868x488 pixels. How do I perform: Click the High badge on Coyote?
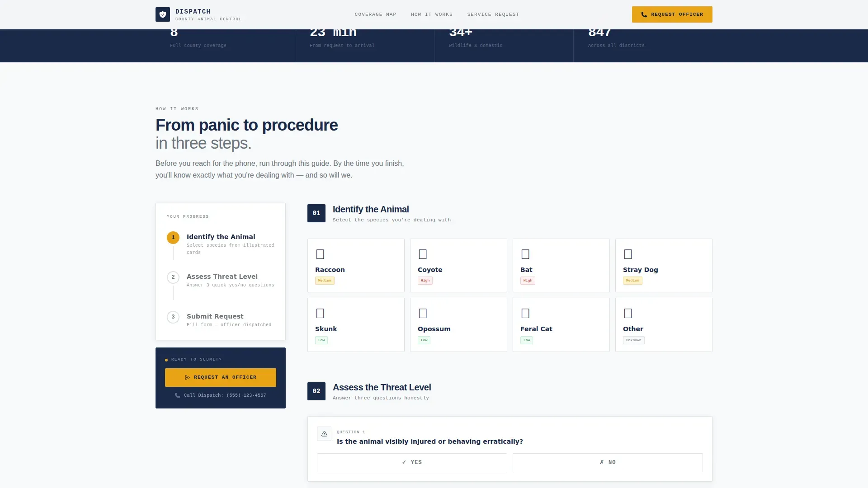(x=425, y=281)
